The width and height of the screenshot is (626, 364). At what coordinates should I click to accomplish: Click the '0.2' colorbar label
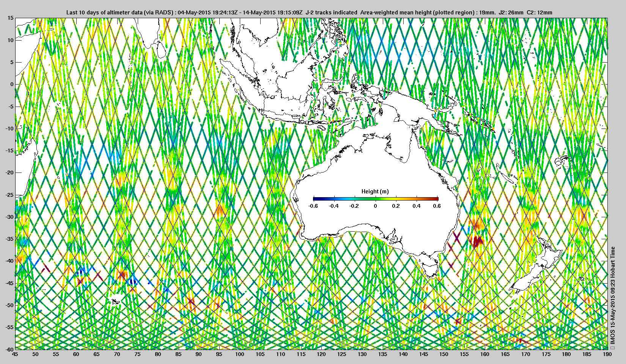click(x=396, y=206)
